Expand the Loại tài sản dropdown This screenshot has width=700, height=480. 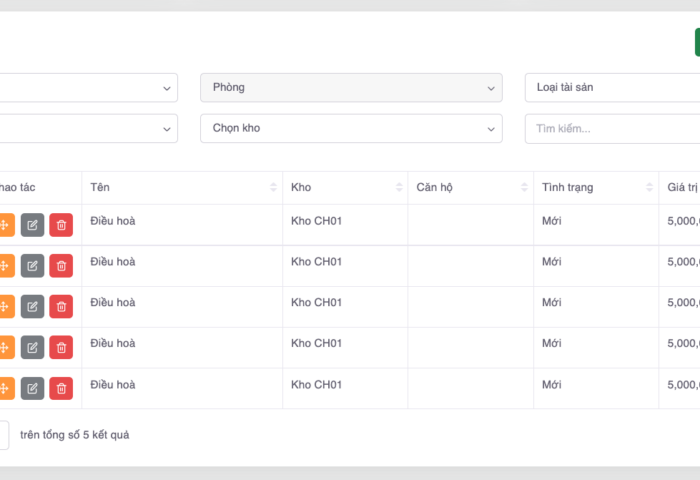610,88
